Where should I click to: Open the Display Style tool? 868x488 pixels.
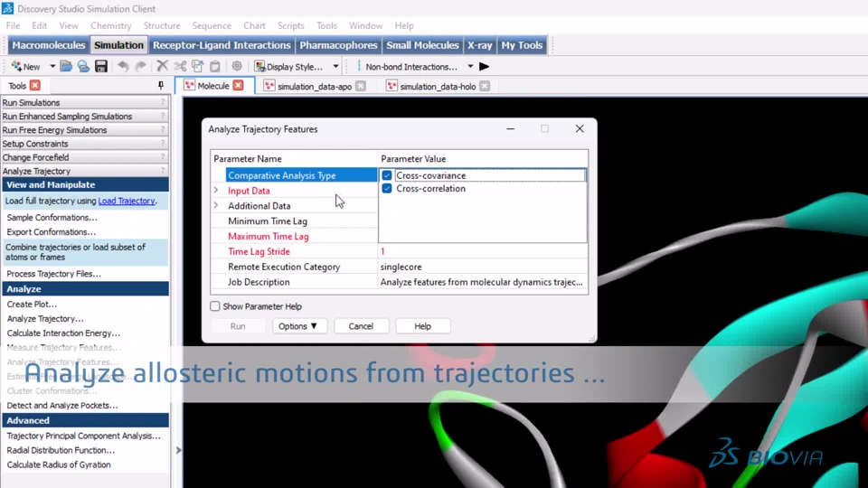point(288,66)
